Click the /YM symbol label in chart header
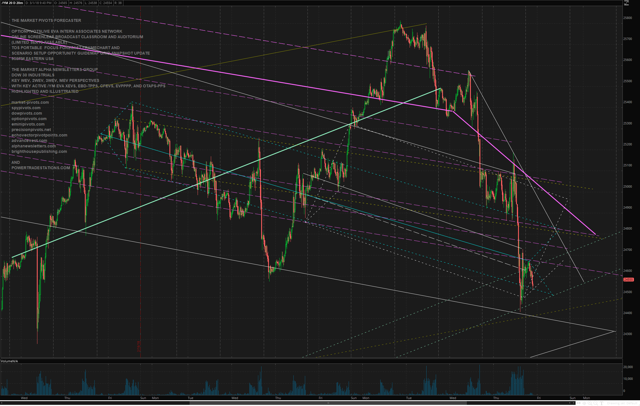 pyautogui.click(x=12, y=2)
